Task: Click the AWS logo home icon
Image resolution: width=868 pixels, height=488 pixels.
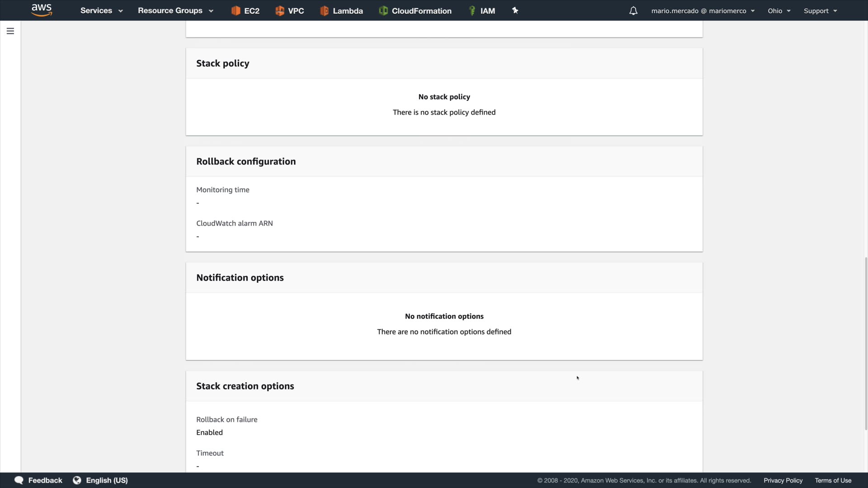Action: point(42,10)
